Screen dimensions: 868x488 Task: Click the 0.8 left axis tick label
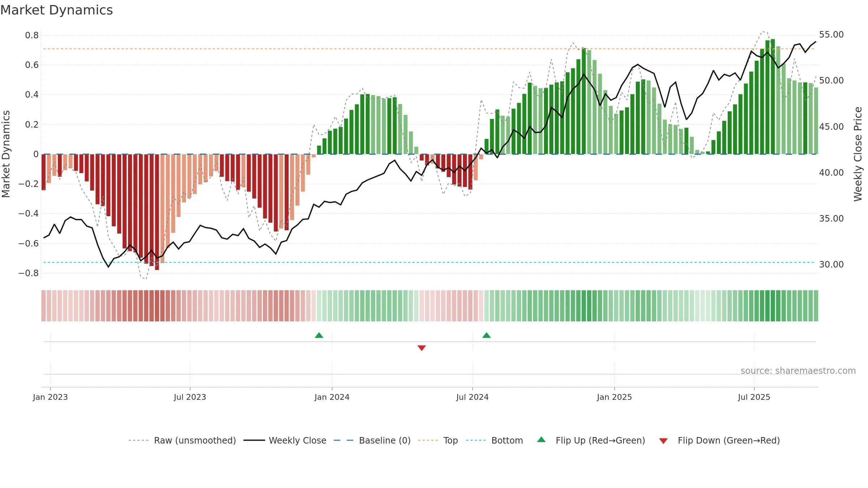coord(32,35)
